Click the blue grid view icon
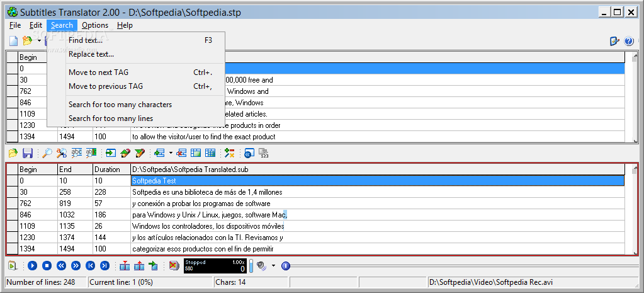Image resolution: width=644 pixels, height=293 pixels. 210,153
